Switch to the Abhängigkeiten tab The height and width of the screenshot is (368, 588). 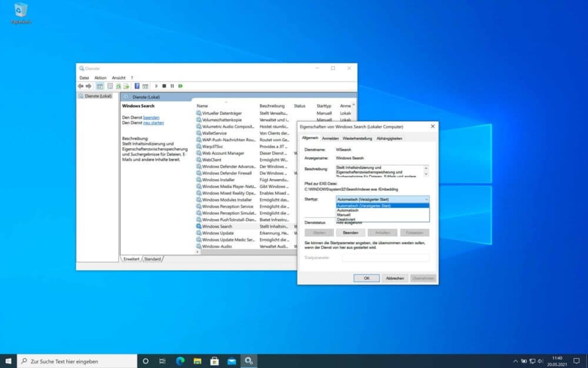pyautogui.click(x=389, y=138)
